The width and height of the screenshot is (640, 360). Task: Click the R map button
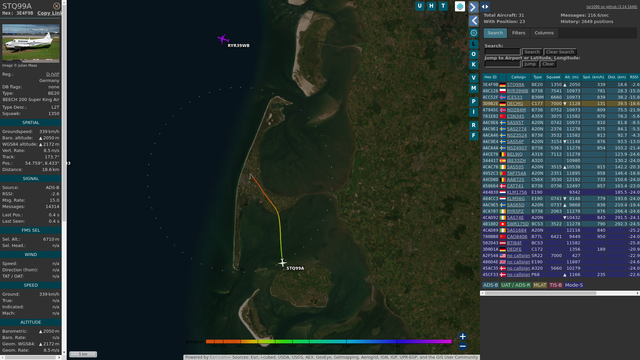(473, 125)
